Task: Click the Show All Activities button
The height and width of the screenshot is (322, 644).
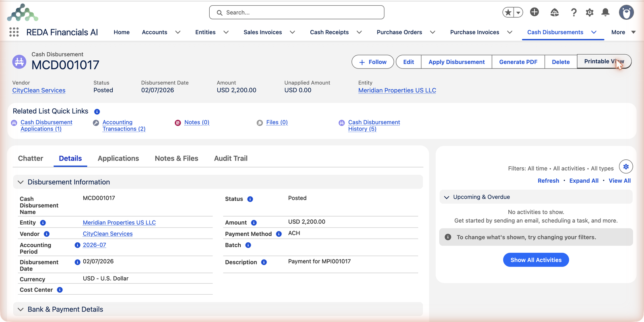Action: (536, 260)
